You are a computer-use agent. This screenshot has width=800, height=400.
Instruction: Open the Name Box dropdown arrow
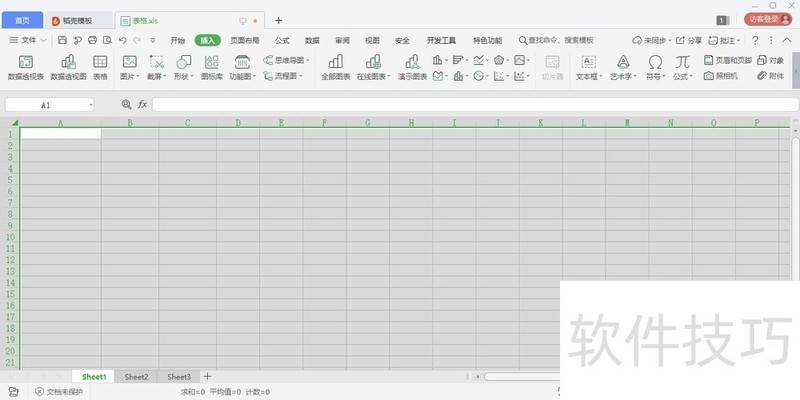90,104
